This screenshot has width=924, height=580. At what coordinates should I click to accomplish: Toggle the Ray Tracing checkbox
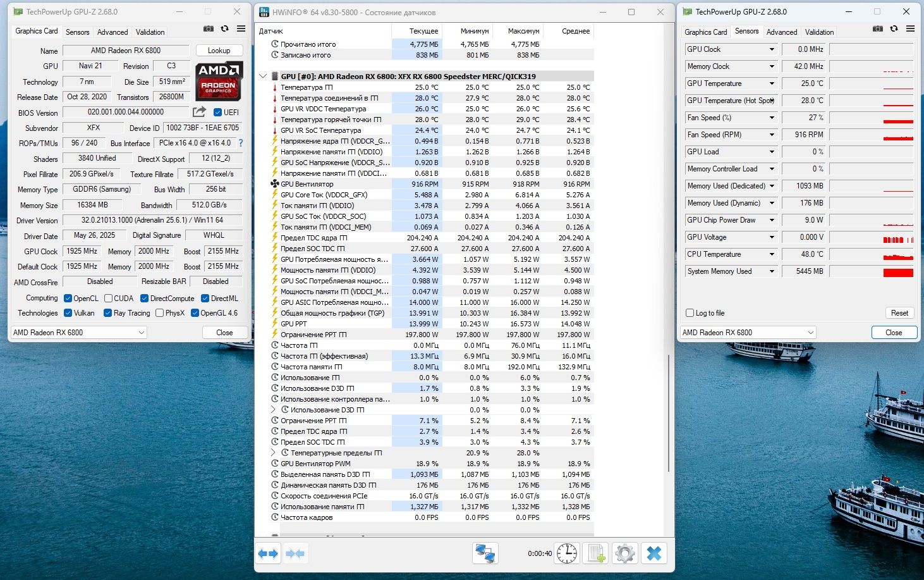click(x=108, y=313)
